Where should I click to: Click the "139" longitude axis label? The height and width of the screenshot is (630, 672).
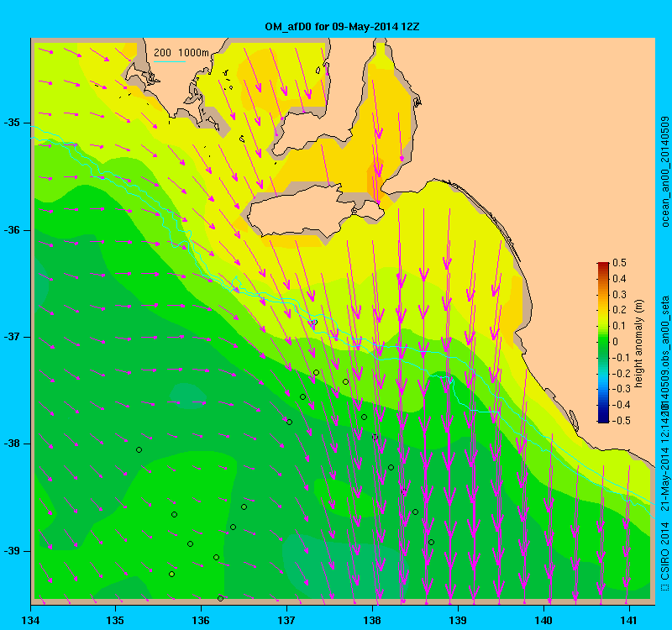[458, 620]
